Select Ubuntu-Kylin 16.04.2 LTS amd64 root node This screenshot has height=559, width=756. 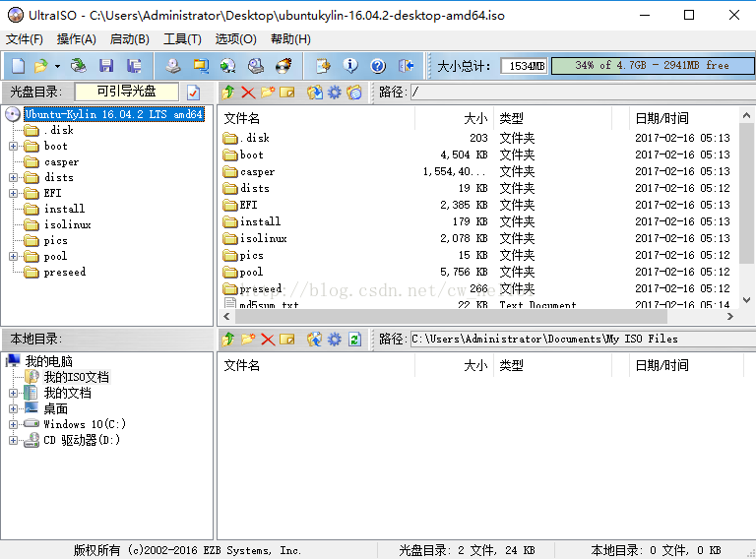coord(114,114)
